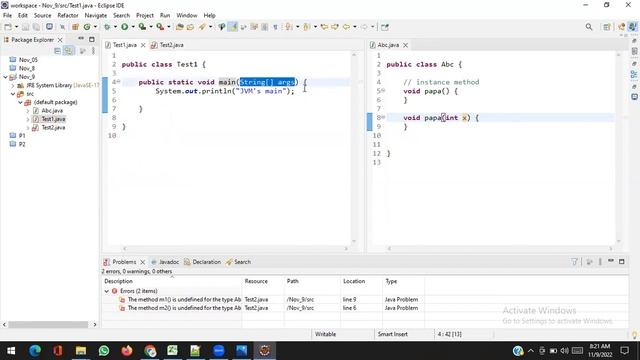The width and height of the screenshot is (640, 360).
Task: Open Firefox from taskbar
Action: [127, 351]
